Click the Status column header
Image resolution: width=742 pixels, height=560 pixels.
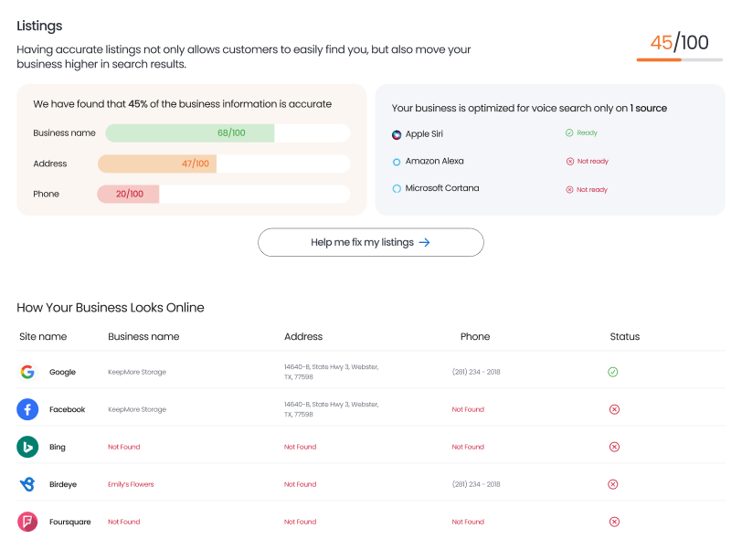click(x=625, y=337)
